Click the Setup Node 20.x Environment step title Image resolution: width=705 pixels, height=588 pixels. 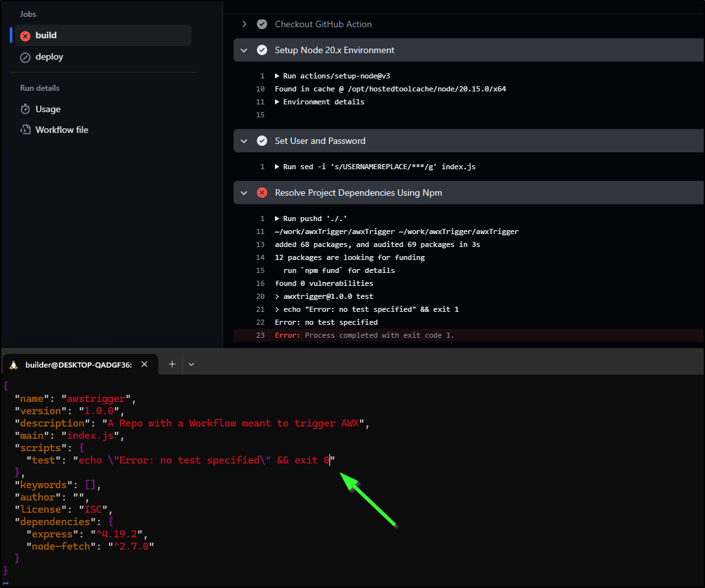335,51
